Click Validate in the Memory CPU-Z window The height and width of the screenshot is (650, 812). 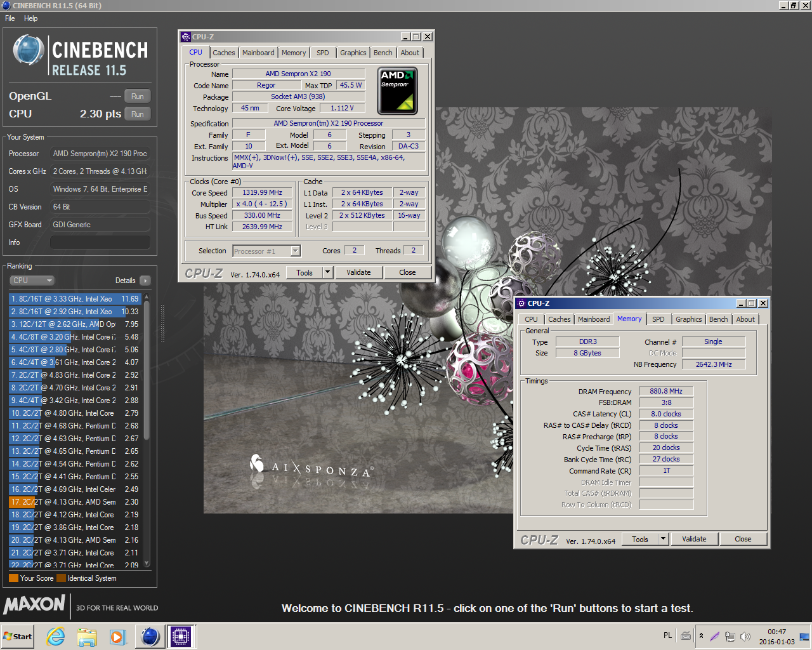point(694,539)
